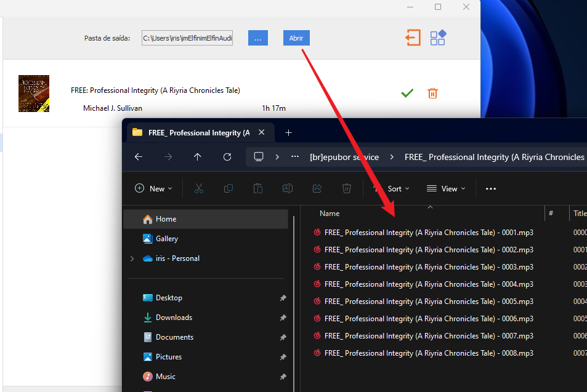Open the [br]epubor service breadcrumb folder
587x392 pixels.
(344, 157)
